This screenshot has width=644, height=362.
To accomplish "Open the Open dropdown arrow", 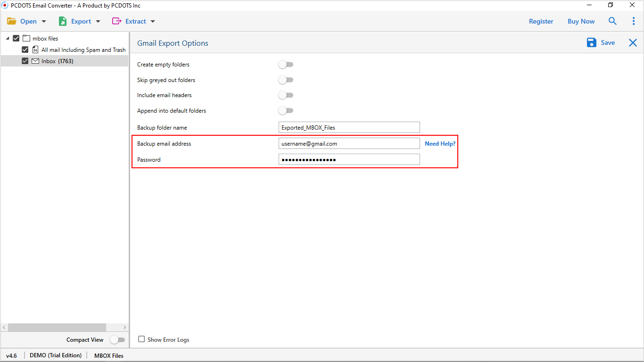I will click(x=44, y=22).
